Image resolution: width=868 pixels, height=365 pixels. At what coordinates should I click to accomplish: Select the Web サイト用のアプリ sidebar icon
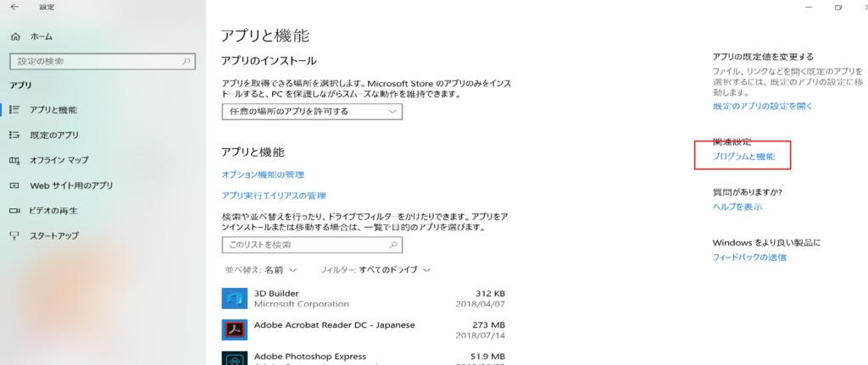(x=15, y=185)
